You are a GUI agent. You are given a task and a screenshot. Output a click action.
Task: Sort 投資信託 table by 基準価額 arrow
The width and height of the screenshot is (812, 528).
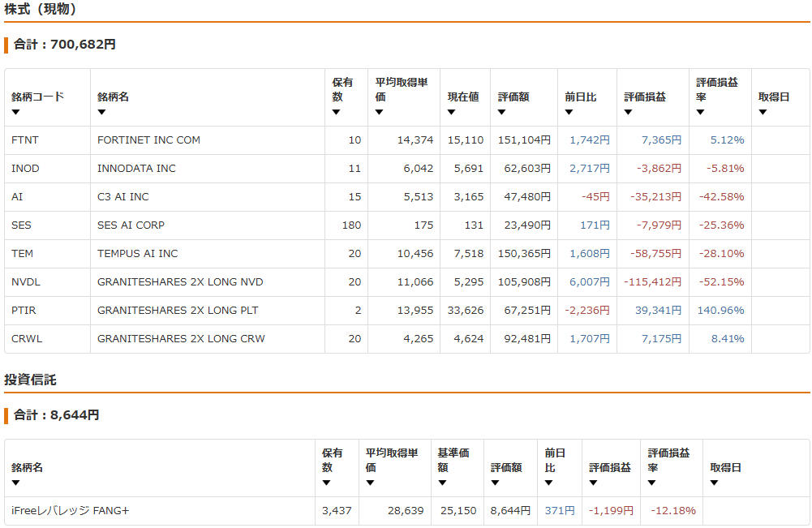pos(442,483)
